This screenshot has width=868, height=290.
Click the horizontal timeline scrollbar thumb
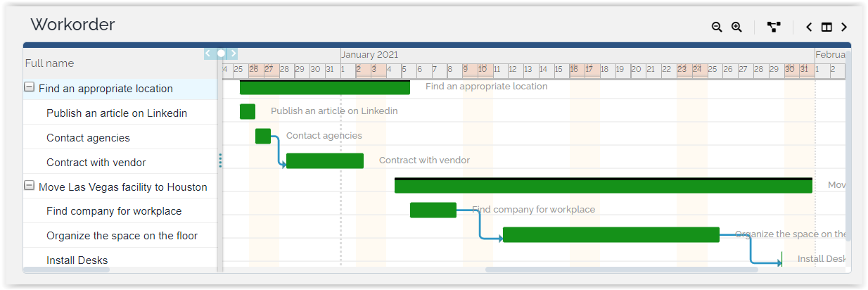(621, 269)
